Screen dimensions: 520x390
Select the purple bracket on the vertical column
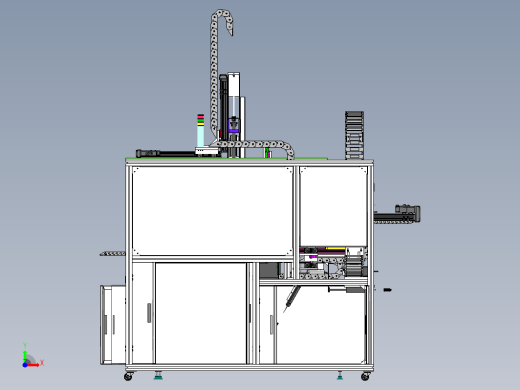(234, 125)
